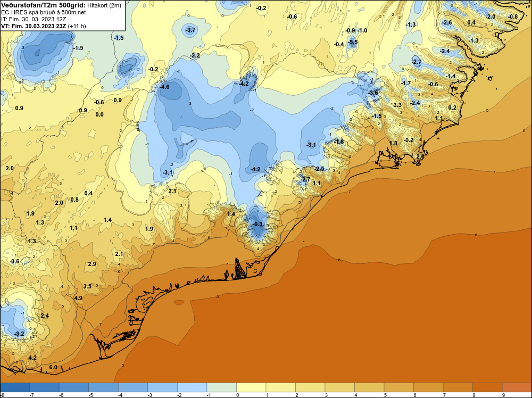532x398 pixels.
Task: Click the 0.0 temperature label
Action: [99, 115]
